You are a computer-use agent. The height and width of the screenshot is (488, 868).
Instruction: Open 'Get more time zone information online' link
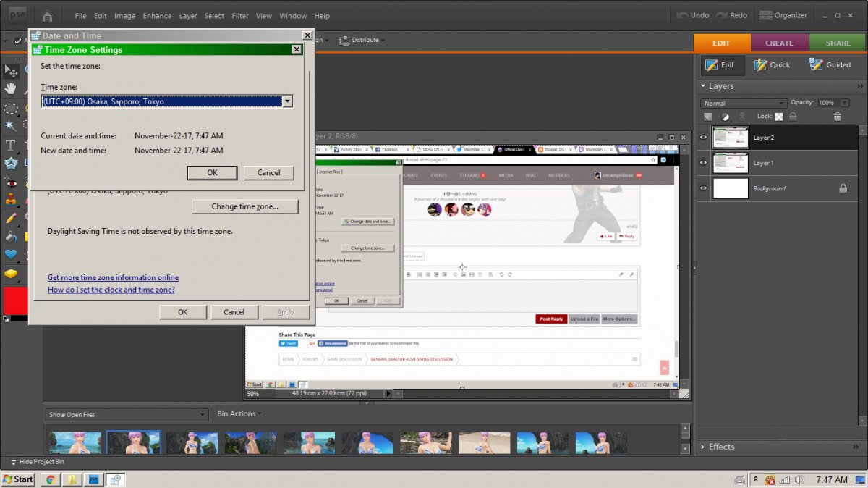point(113,277)
